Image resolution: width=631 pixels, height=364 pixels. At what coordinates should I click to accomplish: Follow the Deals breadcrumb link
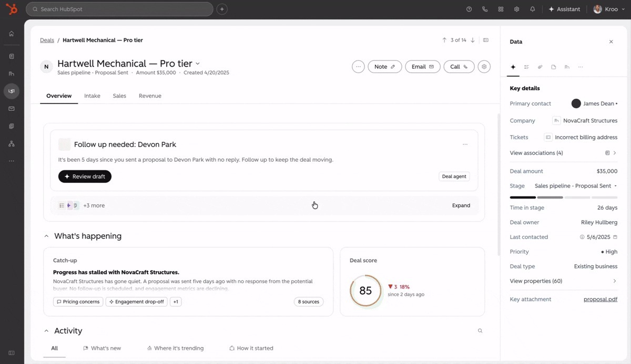[47, 40]
